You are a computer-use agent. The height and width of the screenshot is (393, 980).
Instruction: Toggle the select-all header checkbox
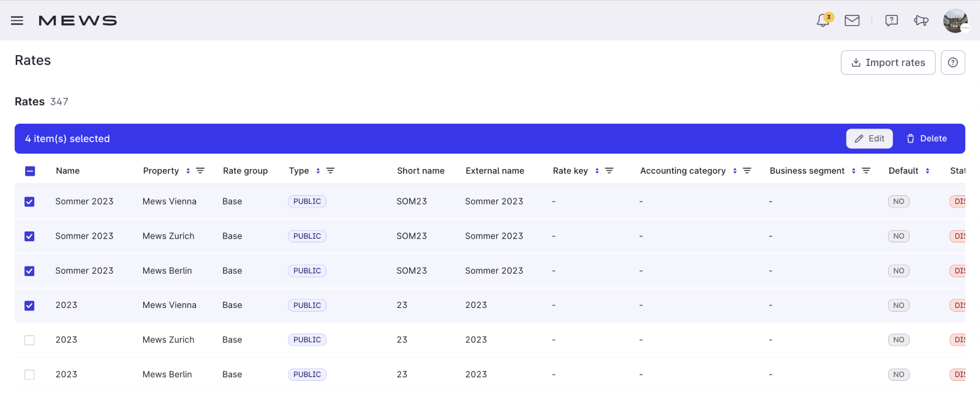pos(30,171)
